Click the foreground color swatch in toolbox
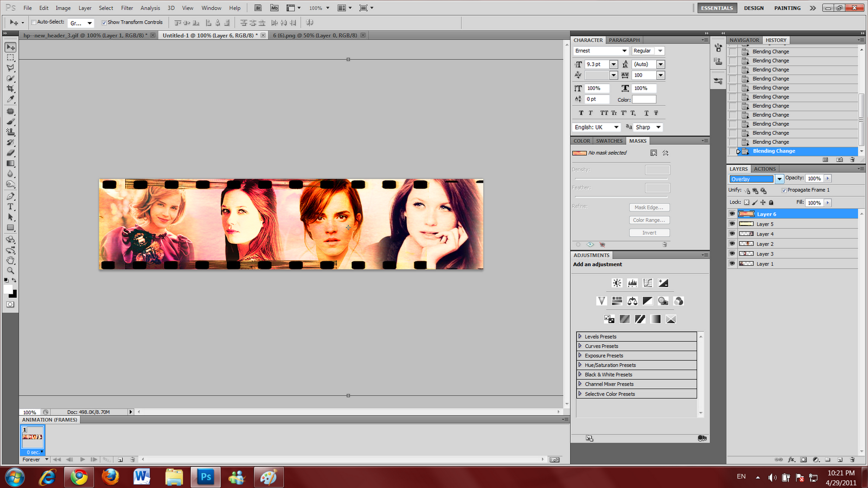Viewport: 868px width, 488px height. tap(8, 290)
